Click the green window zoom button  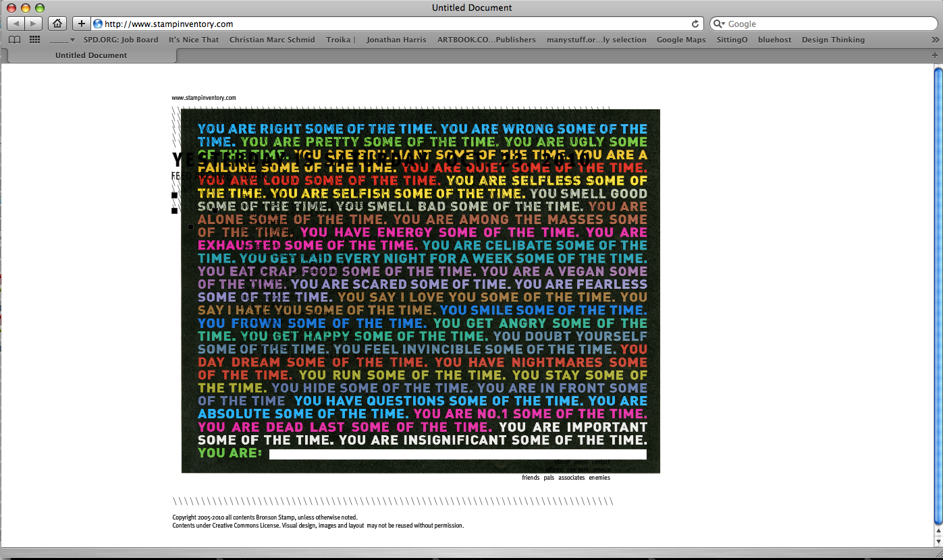pos(40,7)
